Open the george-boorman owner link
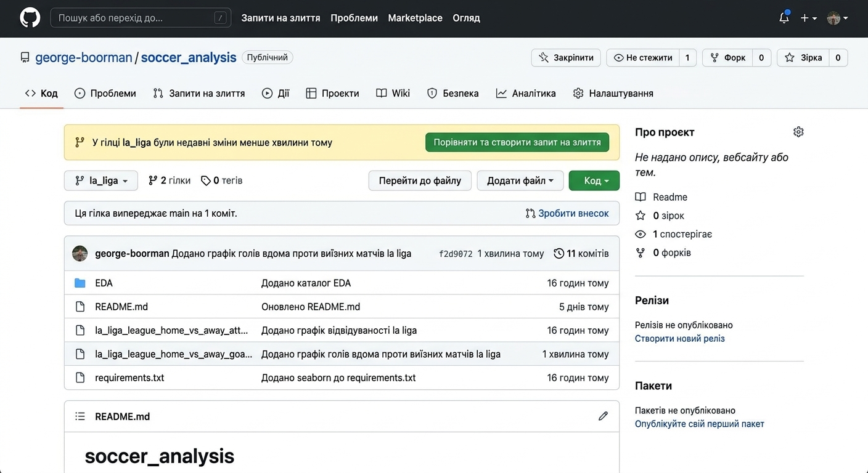This screenshot has width=868, height=473. coord(84,57)
